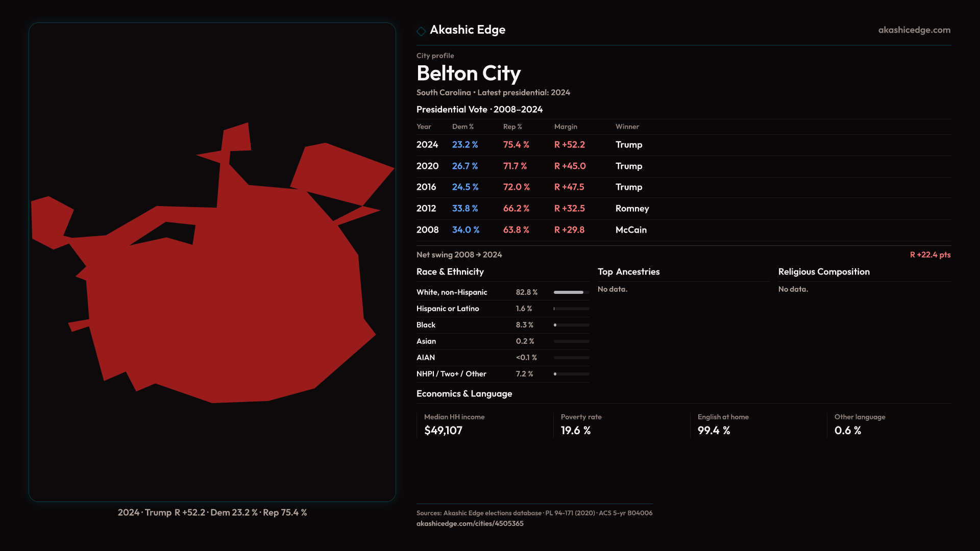Click the English at home 99.4 % stat
The width and height of the screenshot is (980, 551).
[714, 431]
